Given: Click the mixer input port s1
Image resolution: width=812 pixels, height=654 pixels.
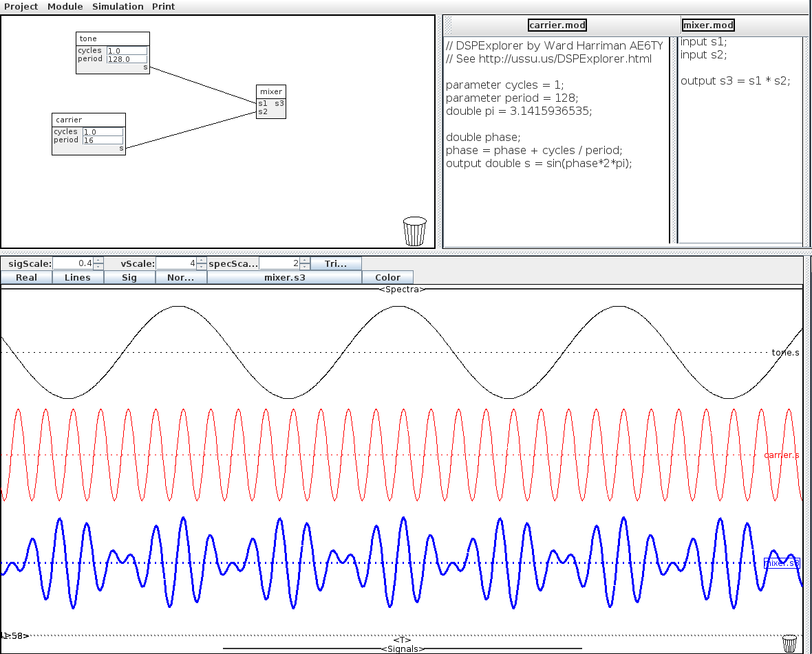Looking at the screenshot, I should [263, 103].
